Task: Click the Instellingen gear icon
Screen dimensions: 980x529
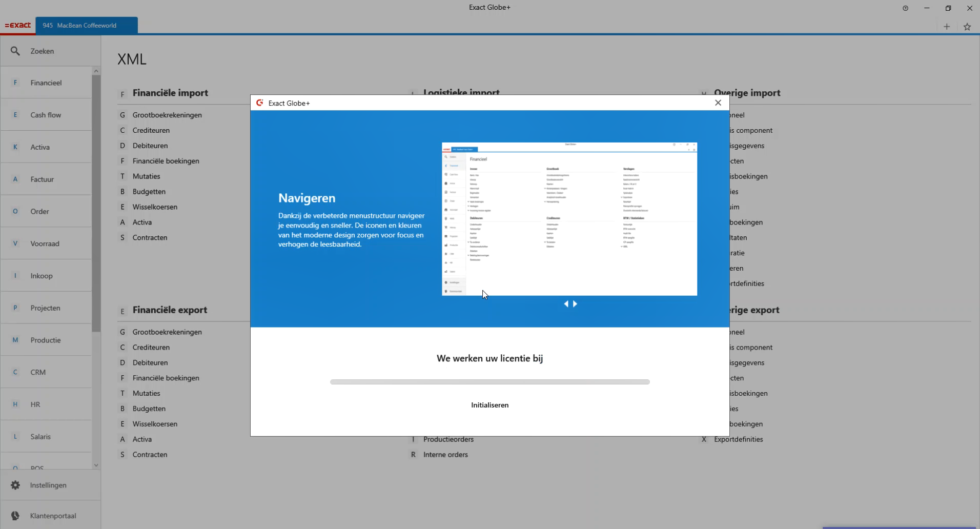Action: pyautogui.click(x=15, y=485)
